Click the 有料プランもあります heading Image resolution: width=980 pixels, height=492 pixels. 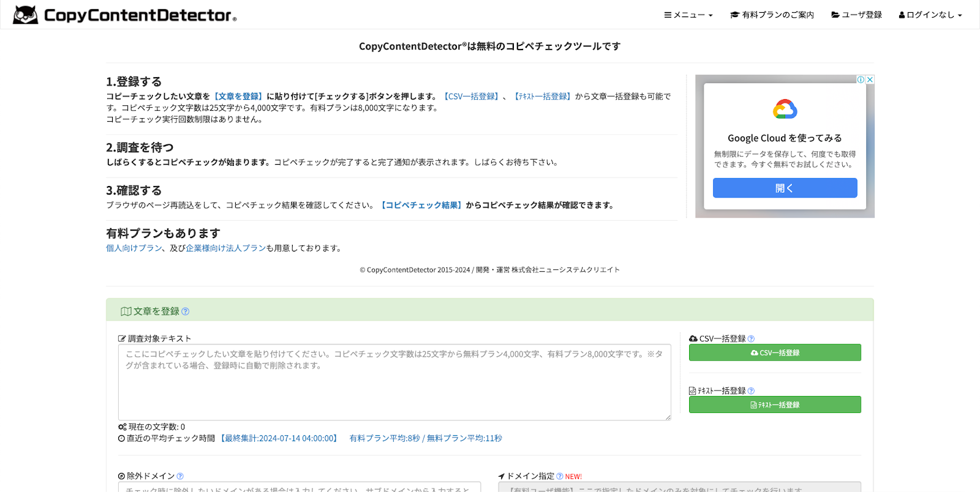click(x=163, y=233)
